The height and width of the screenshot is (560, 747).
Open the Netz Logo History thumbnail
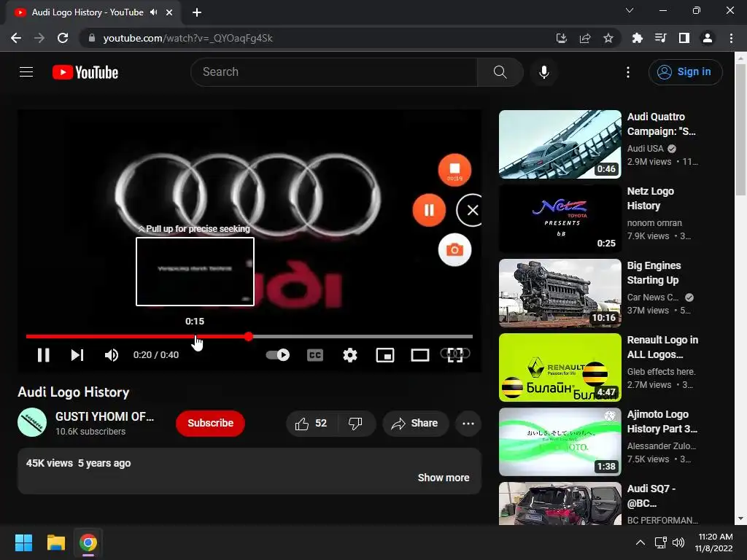pos(560,219)
